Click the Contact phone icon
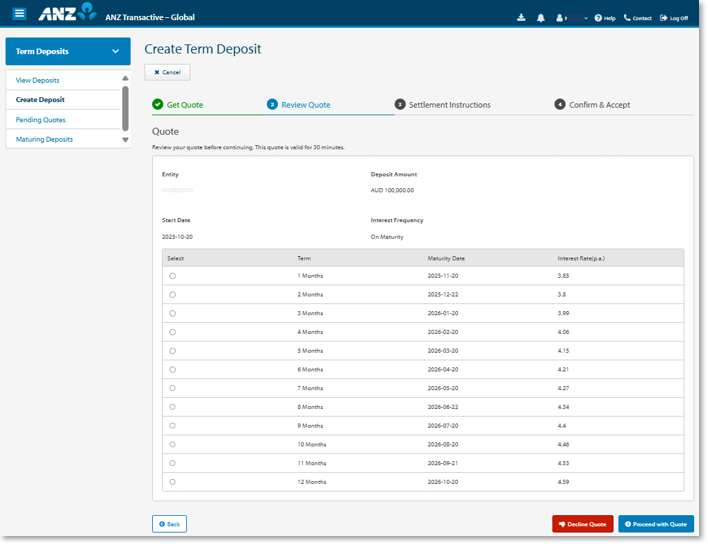This screenshot has height=544, width=708. [628, 18]
